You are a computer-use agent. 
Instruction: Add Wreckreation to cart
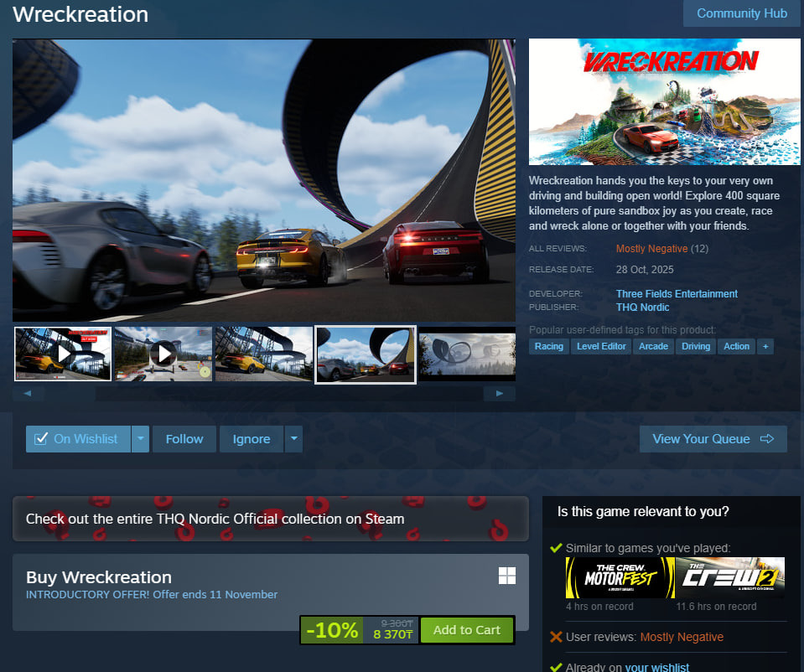(467, 630)
